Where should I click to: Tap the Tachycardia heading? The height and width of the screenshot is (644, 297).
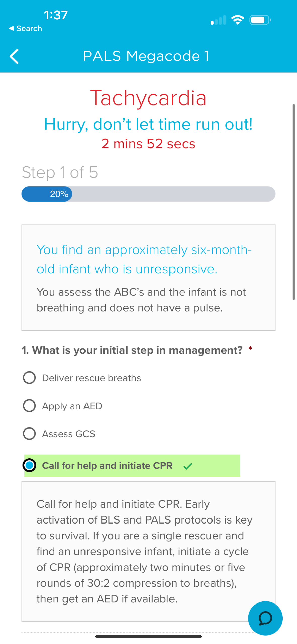click(148, 98)
